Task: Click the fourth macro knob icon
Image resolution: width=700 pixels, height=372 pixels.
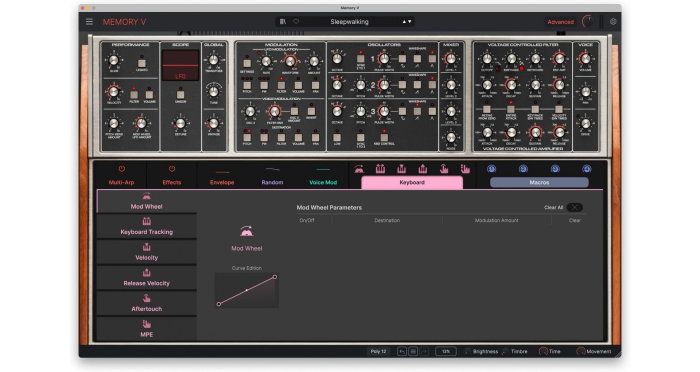Action: tap(587, 169)
